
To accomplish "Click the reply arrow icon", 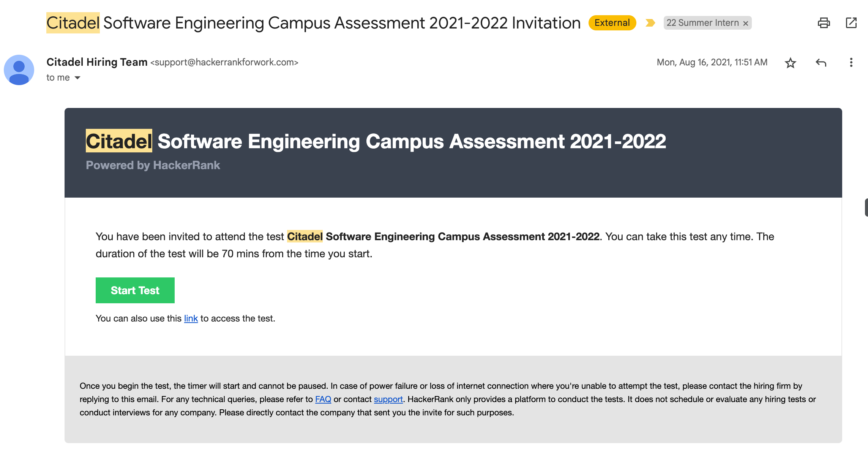I will click(821, 63).
